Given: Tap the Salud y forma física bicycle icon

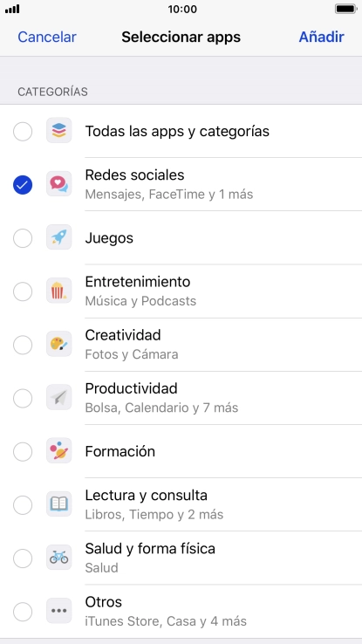Looking at the screenshot, I should (59, 558).
